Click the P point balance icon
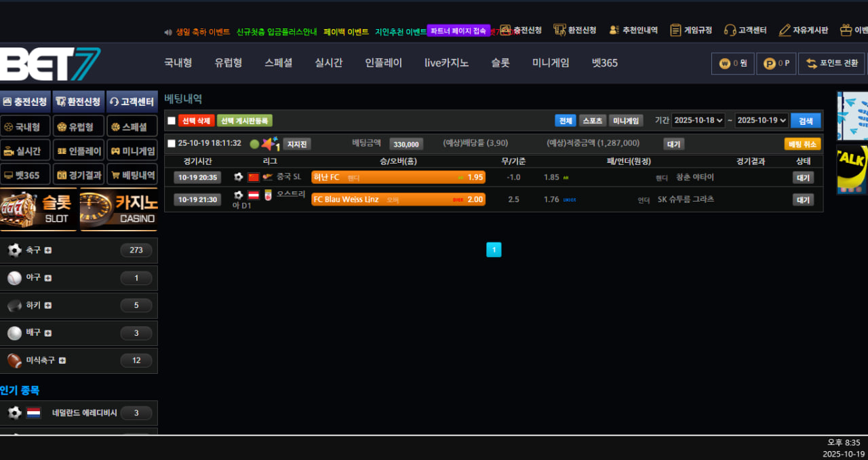Screen dimensions: 868x460 coord(769,64)
